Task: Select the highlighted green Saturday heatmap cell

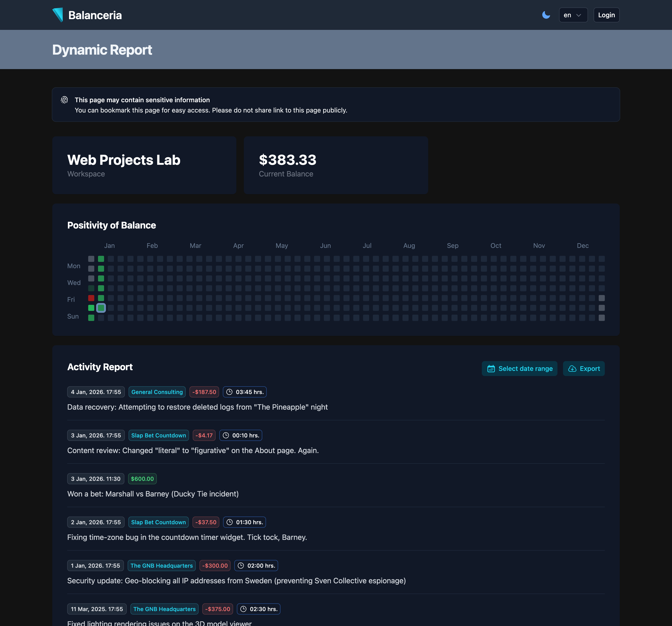Action: click(x=101, y=308)
